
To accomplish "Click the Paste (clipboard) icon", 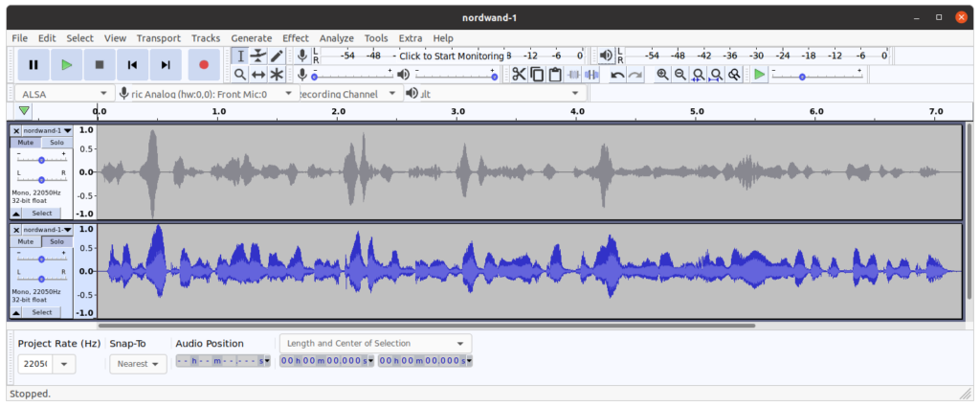I will [x=555, y=75].
